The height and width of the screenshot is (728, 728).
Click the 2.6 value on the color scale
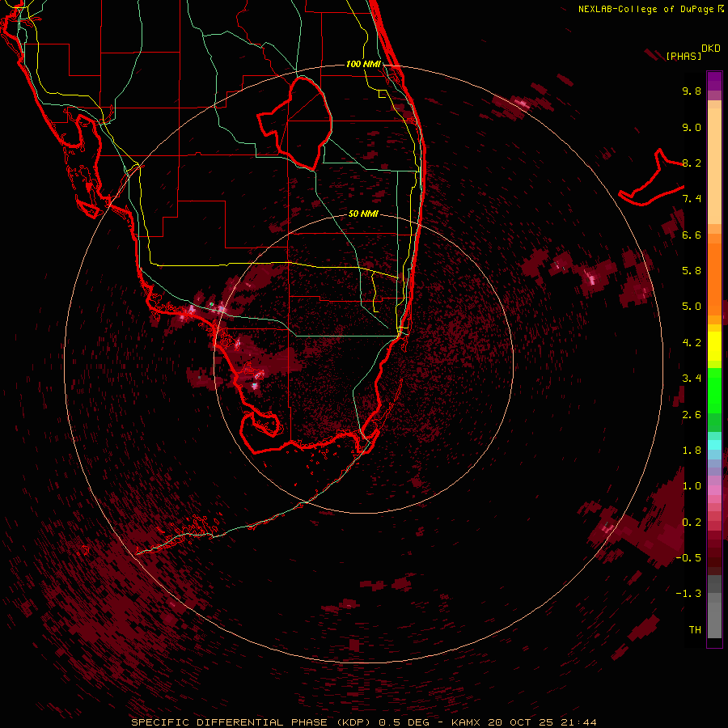pos(692,415)
